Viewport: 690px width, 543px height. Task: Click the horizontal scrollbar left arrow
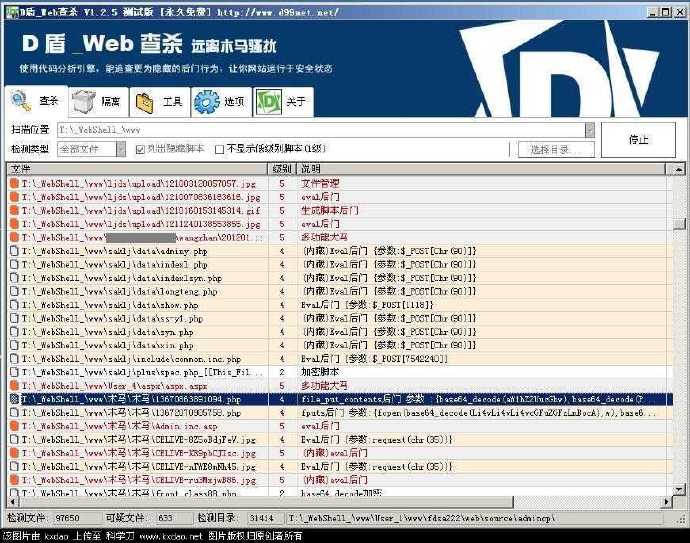(x=12, y=502)
